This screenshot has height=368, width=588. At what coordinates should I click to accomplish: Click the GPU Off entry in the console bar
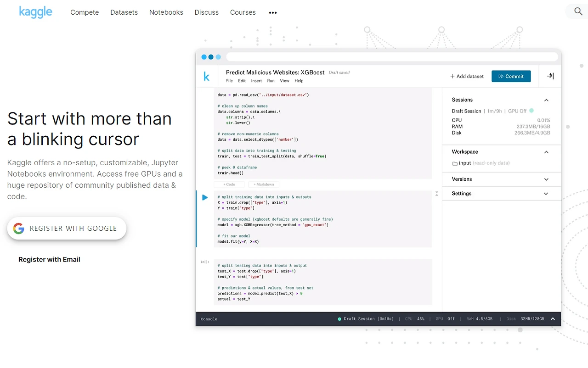[x=445, y=319]
